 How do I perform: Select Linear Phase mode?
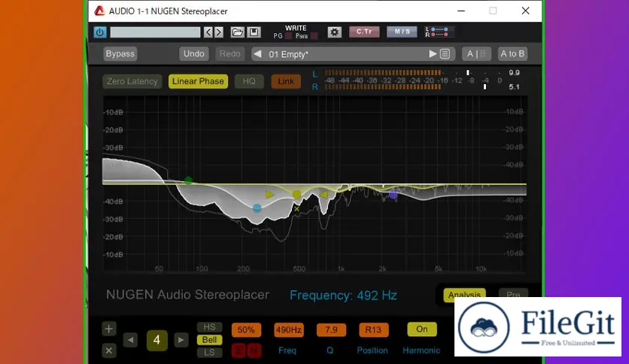click(x=198, y=81)
